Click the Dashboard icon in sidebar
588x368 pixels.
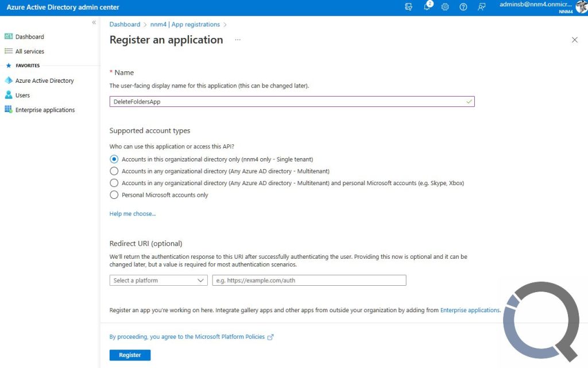pos(9,36)
